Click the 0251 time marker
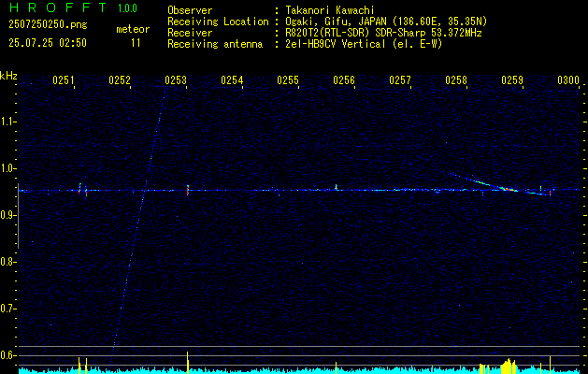Image resolution: width=588 pixels, height=374 pixels. click(x=64, y=80)
